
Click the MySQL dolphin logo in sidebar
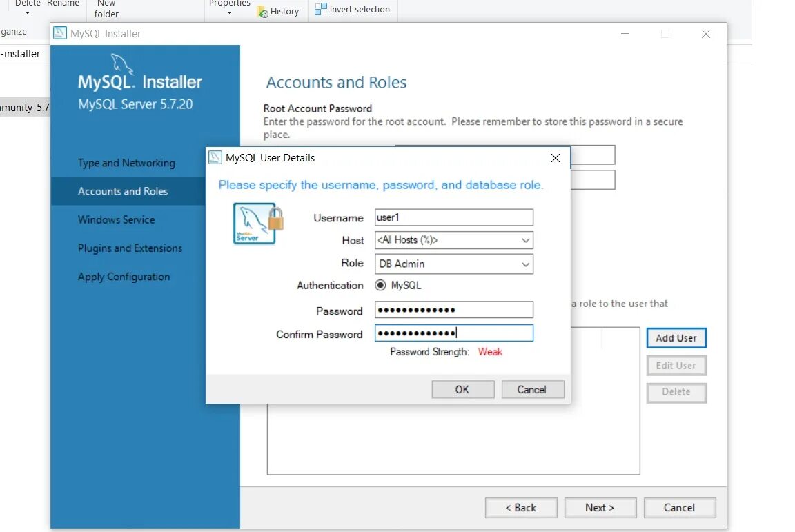[121, 64]
